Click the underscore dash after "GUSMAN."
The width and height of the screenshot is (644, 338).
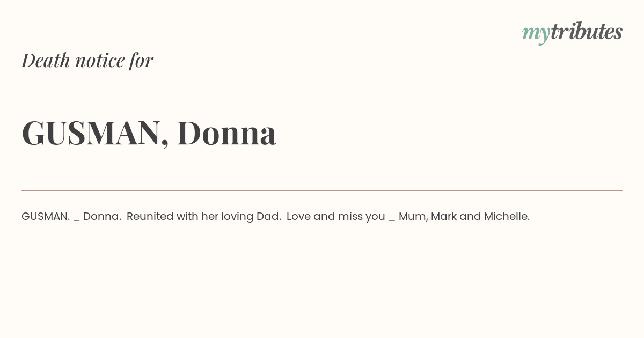tap(77, 220)
